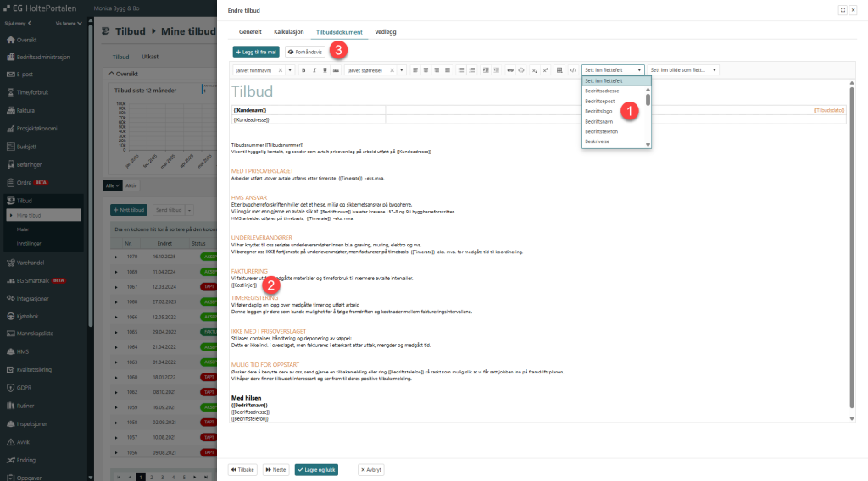Viewport: 868px width, 481px height.
Task: Open the HTML source view
Action: pos(573,70)
